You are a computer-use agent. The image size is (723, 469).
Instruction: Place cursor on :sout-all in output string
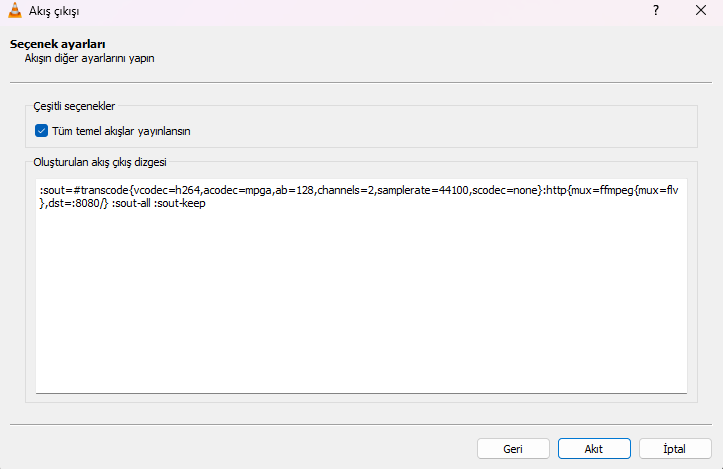(130, 203)
